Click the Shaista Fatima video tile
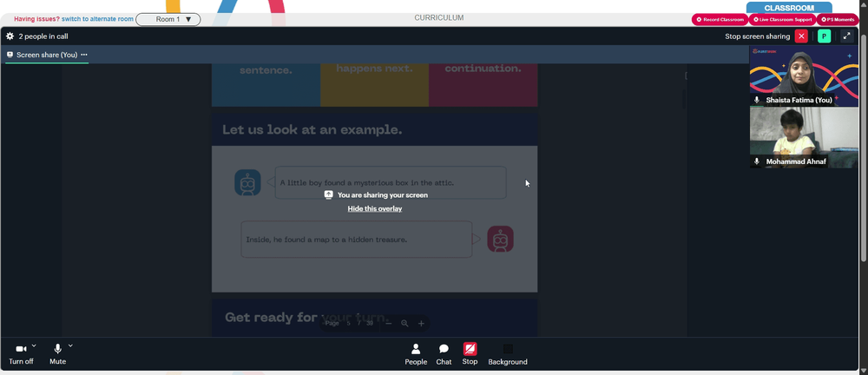Viewport: 868px width, 375px height. (x=804, y=76)
